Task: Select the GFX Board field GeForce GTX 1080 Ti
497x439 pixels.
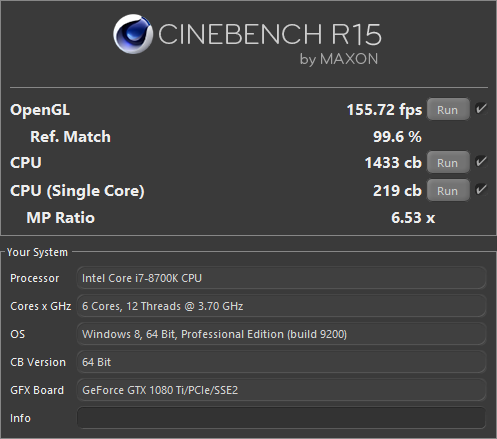Action: pos(281,390)
